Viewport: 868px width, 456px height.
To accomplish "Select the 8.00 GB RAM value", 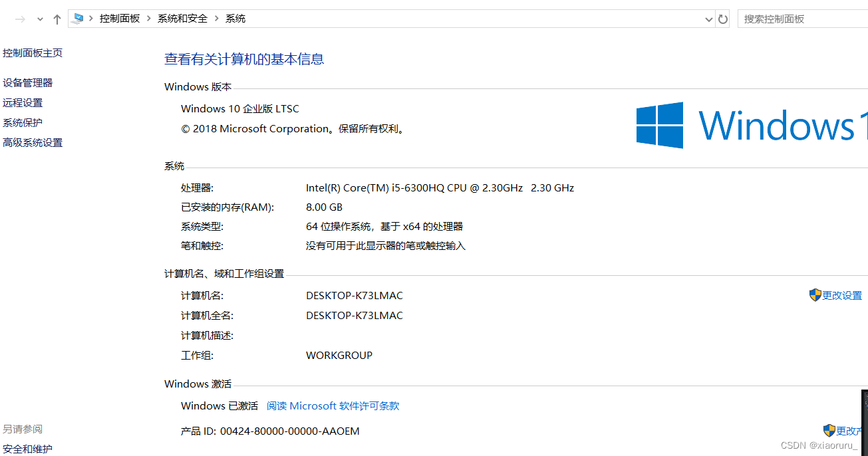I will (324, 207).
